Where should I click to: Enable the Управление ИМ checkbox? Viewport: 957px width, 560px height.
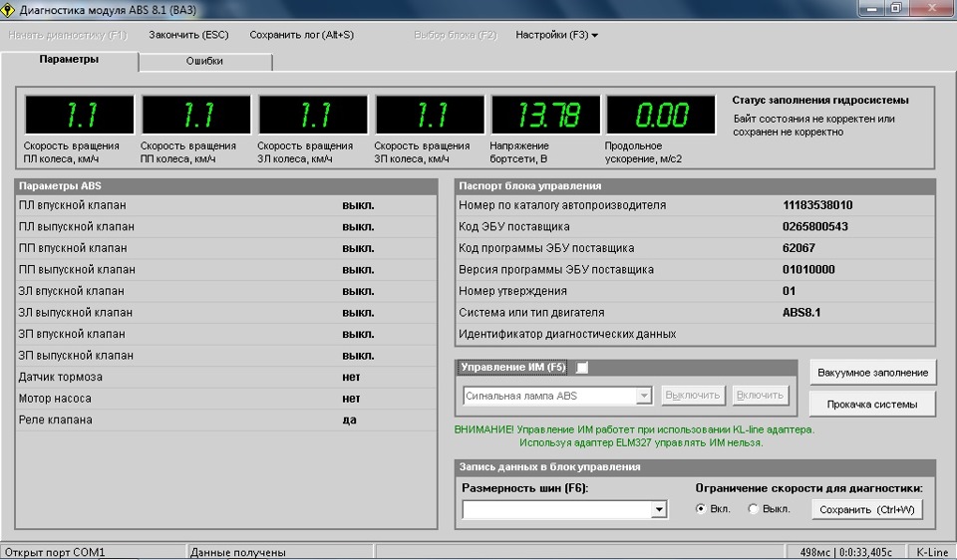pos(583,368)
